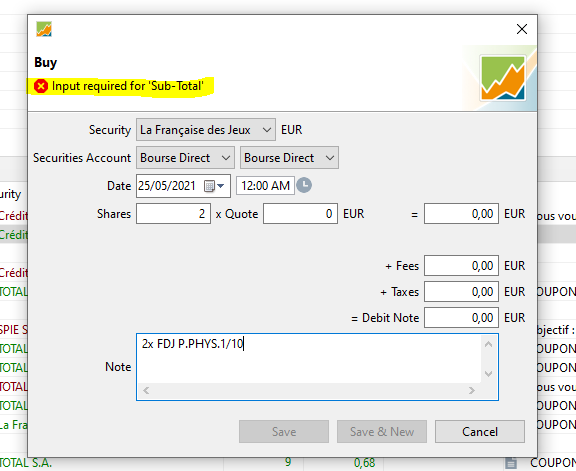The height and width of the screenshot is (471, 576).
Task: Click the red error icon beside Sub-Total message
Action: 41,86
